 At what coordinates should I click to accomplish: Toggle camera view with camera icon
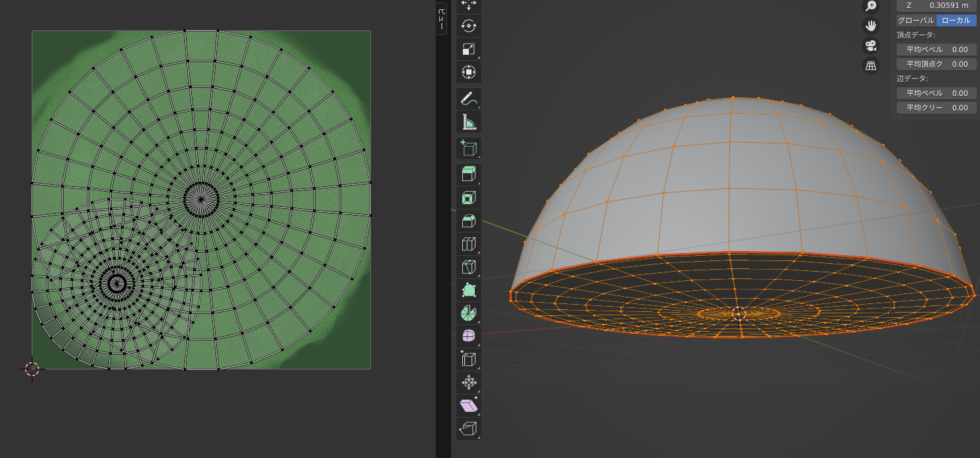pyautogui.click(x=871, y=46)
